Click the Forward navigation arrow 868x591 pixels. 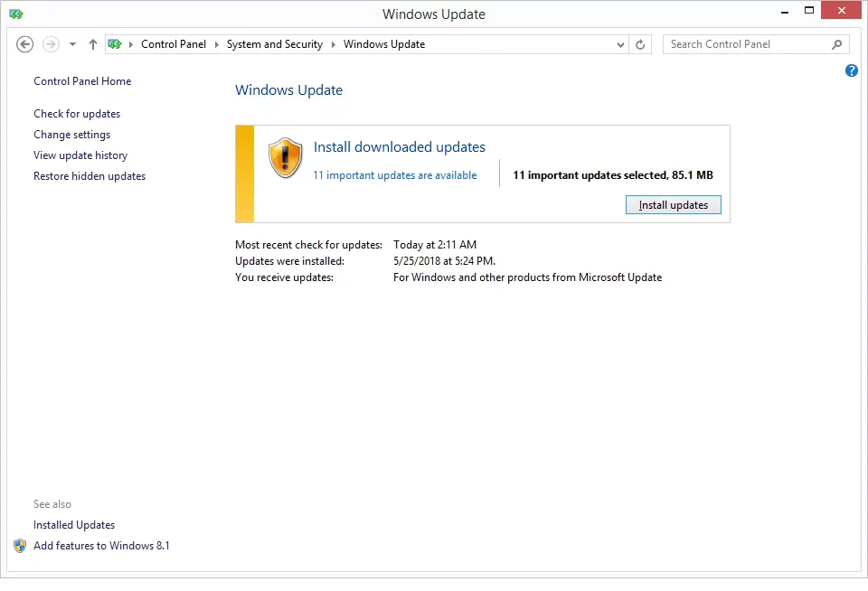pyautogui.click(x=51, y=44)
